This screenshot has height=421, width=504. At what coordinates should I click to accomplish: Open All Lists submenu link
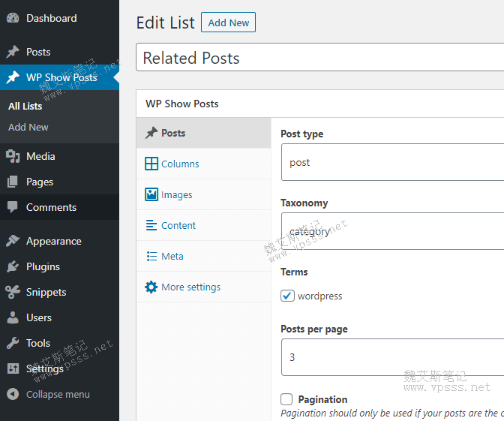[x=25, y=106]
